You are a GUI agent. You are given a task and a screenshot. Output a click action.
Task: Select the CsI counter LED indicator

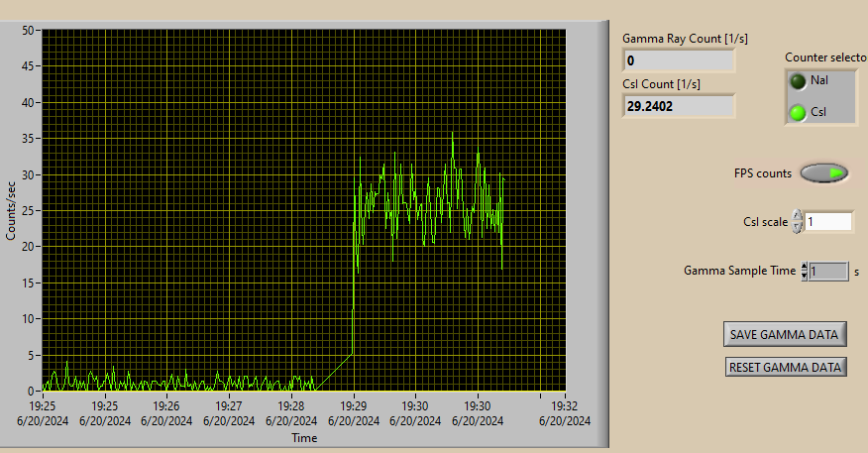798,112
